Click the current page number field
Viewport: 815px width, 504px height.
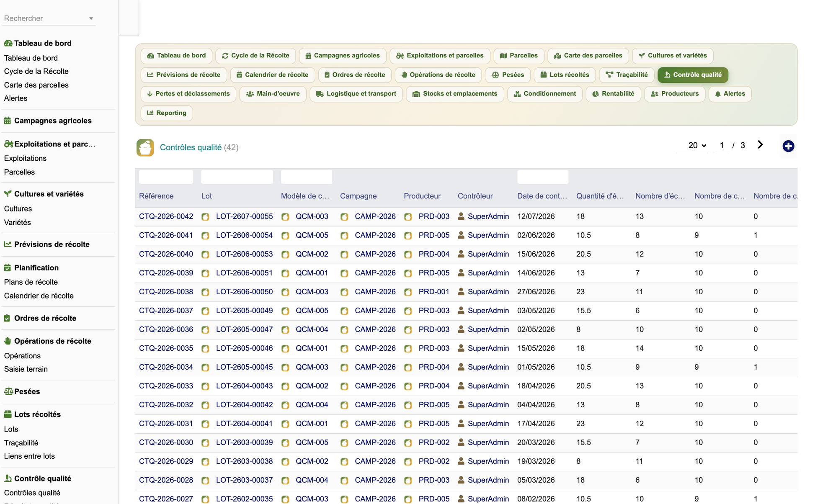(x=722, y=145)
